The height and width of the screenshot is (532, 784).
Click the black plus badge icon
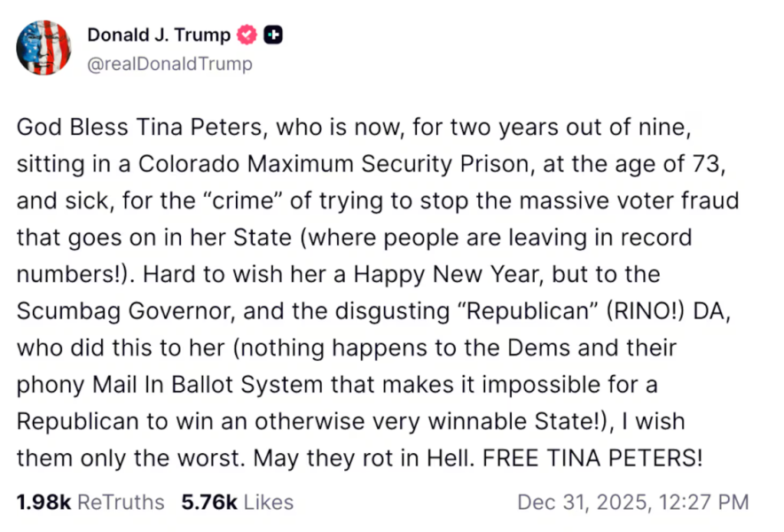pyautogui.click(x=274, y=35)
